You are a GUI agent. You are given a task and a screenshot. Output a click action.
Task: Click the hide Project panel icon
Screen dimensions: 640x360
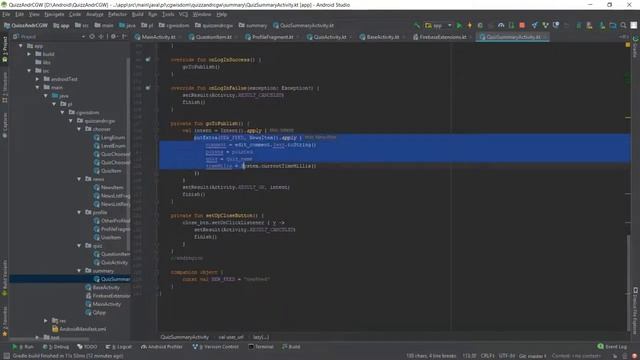[x=124, y=37]
